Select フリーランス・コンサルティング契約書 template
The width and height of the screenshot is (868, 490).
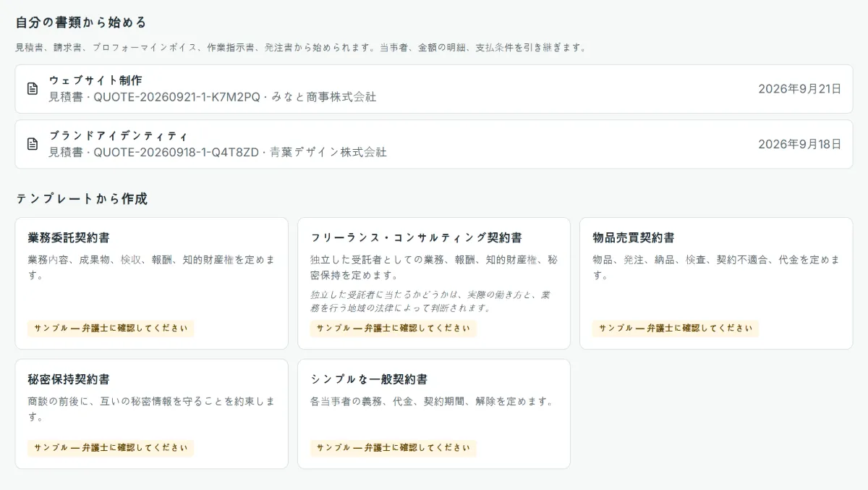click(434, 283)
